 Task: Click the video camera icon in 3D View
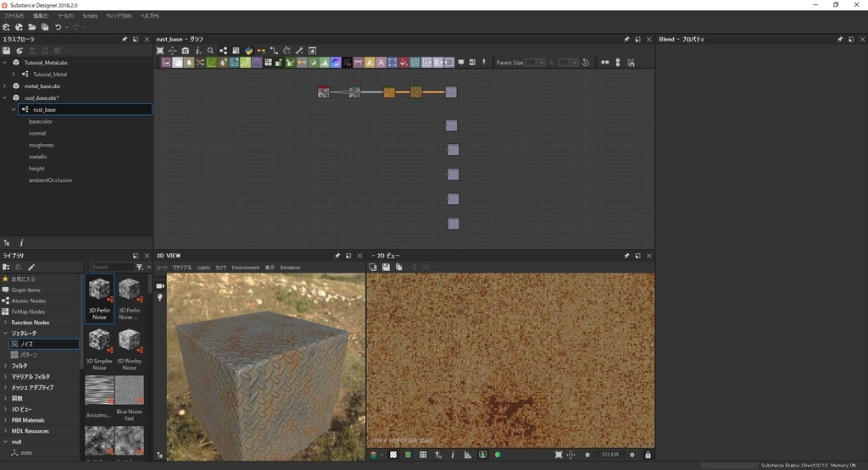pos(160,285)
